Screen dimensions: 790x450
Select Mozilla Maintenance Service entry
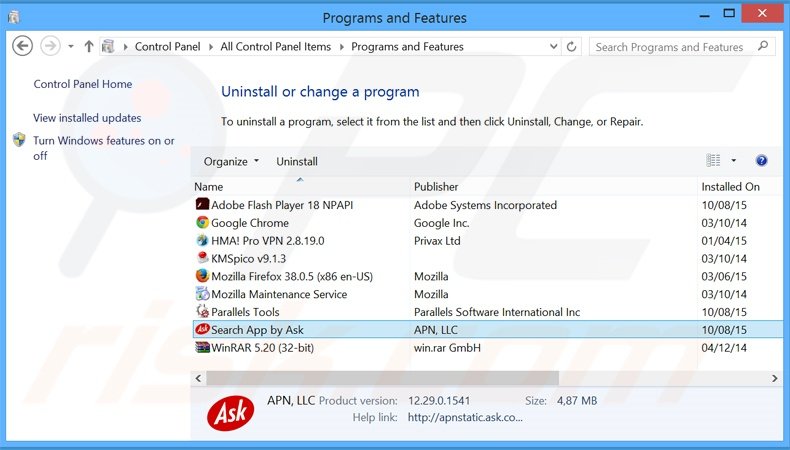pyautogui.click(x=279, y=294)
